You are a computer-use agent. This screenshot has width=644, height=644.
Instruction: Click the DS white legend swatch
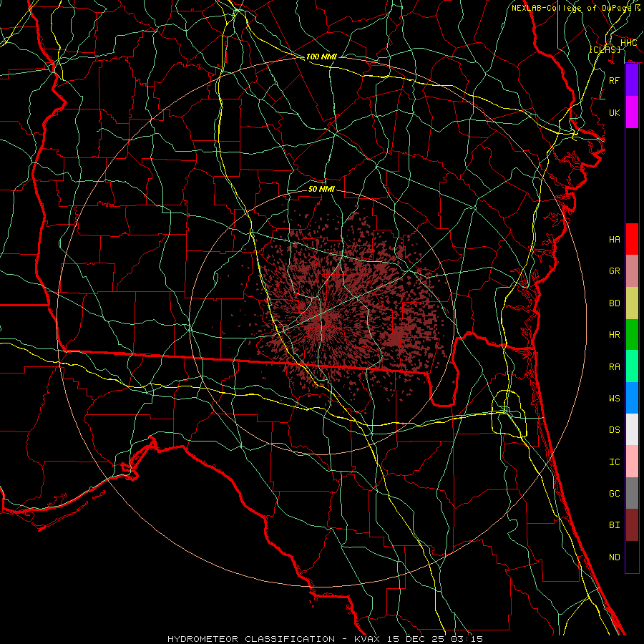[632, 429]
